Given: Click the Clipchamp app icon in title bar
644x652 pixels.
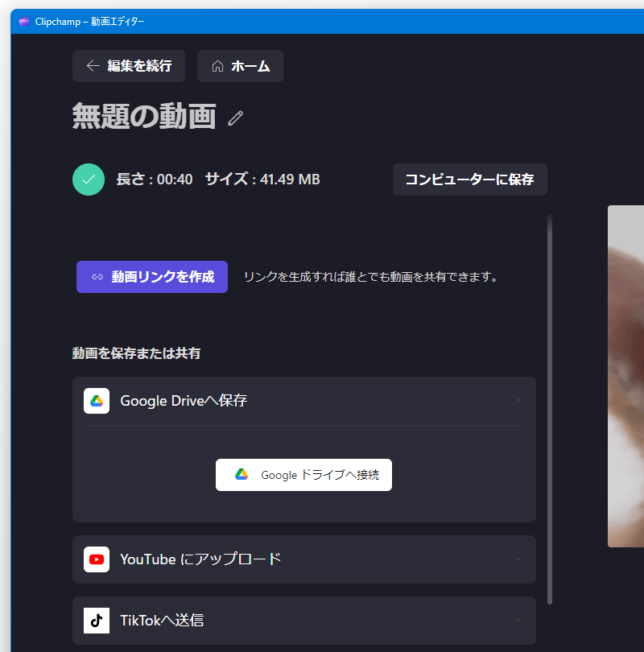Looking at the screenshot, I should coord(24,21).
